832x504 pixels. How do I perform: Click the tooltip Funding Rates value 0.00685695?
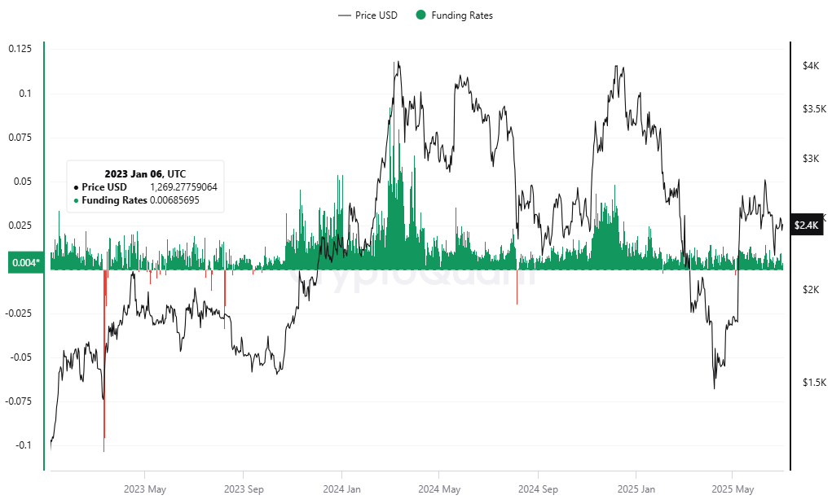[174, 200]
